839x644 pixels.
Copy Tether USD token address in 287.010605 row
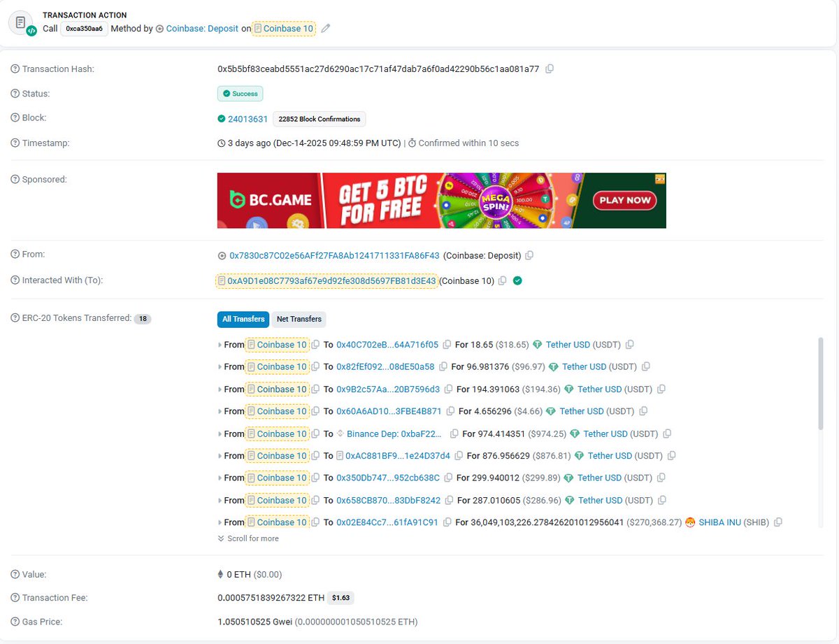pos(662,501)
